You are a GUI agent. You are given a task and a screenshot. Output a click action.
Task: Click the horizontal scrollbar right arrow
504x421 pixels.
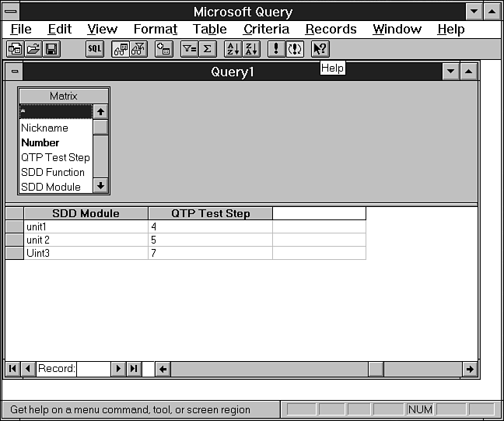(x=470, y=369)
